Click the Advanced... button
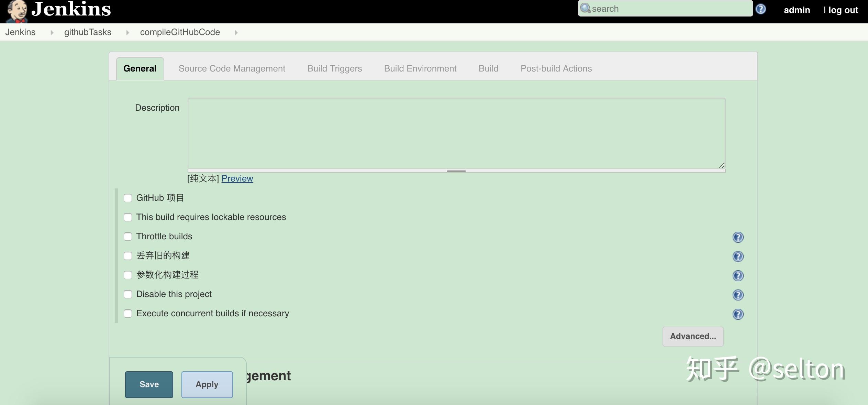Screen dimensions: 868x405 (692, 336)
